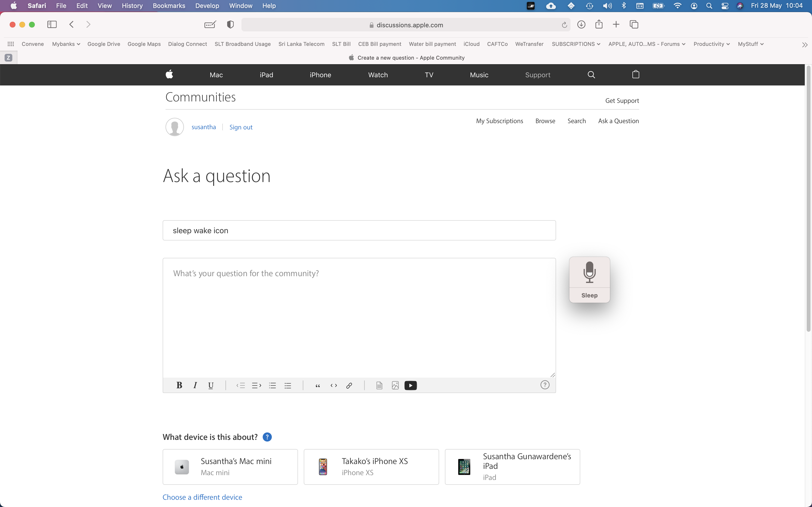
Task: Toggle bold formatting in editor toolbar
Action: pyautogui.click(x=179, y=385)
